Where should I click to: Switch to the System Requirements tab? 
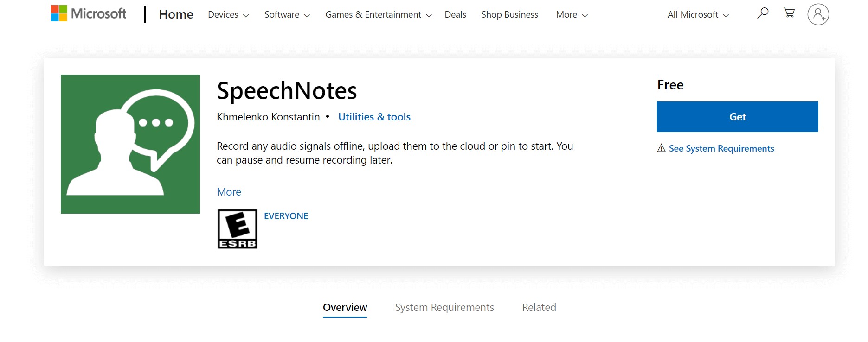444,307
